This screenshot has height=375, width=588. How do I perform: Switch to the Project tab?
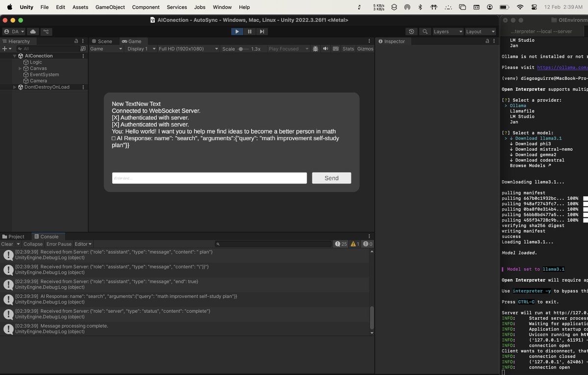coord(13,236)
